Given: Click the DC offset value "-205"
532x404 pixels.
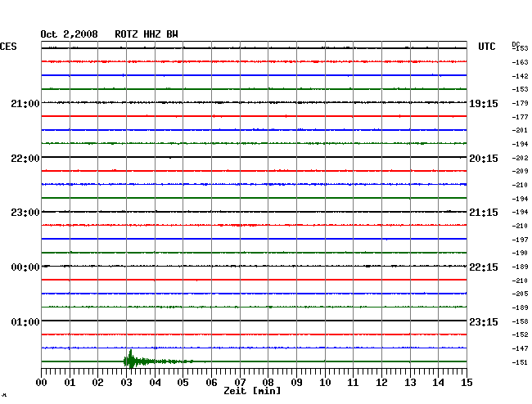Looking at the screenshot, I should [520, 294].
